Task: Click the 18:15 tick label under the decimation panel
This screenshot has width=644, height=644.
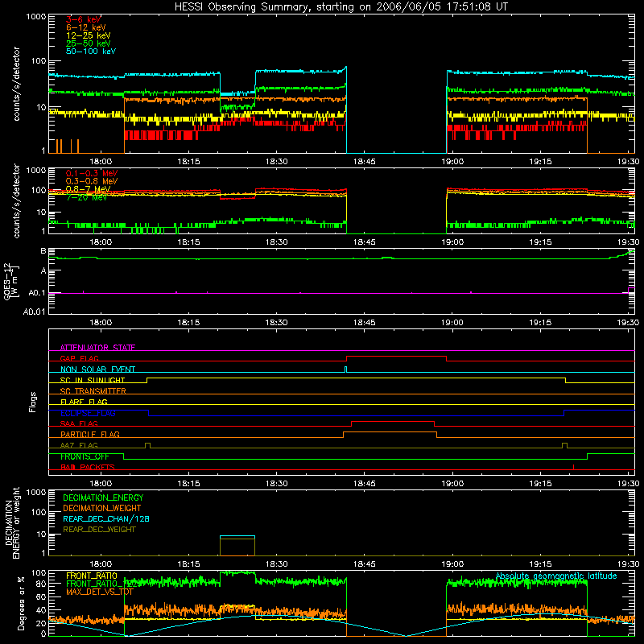Action: [188, 564]
